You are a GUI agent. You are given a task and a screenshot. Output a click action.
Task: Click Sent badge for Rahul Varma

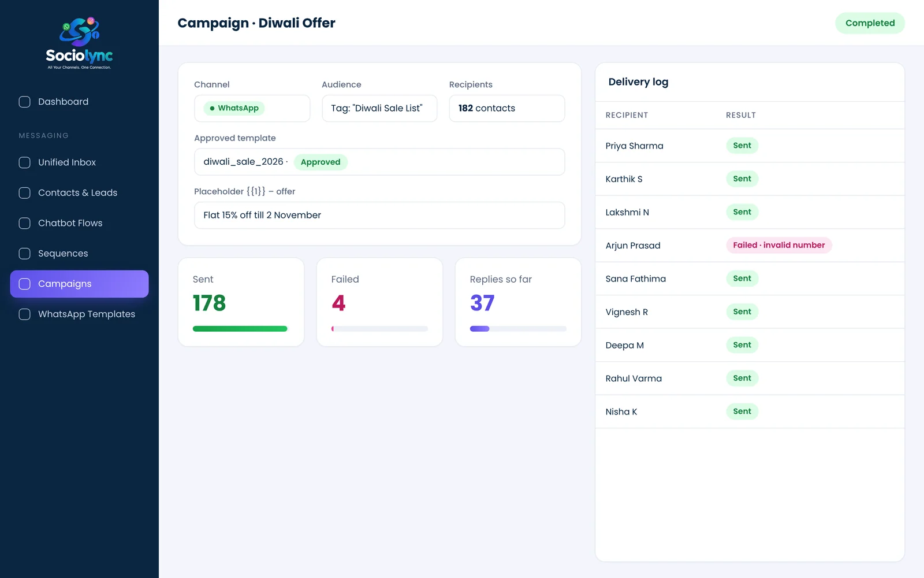[x=742, y=378]
